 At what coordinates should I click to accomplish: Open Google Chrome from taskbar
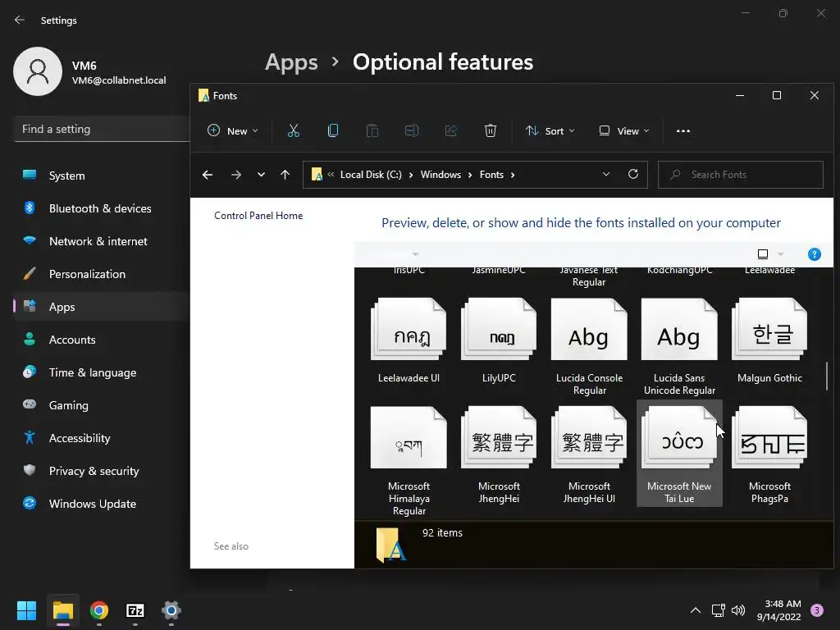99,610
